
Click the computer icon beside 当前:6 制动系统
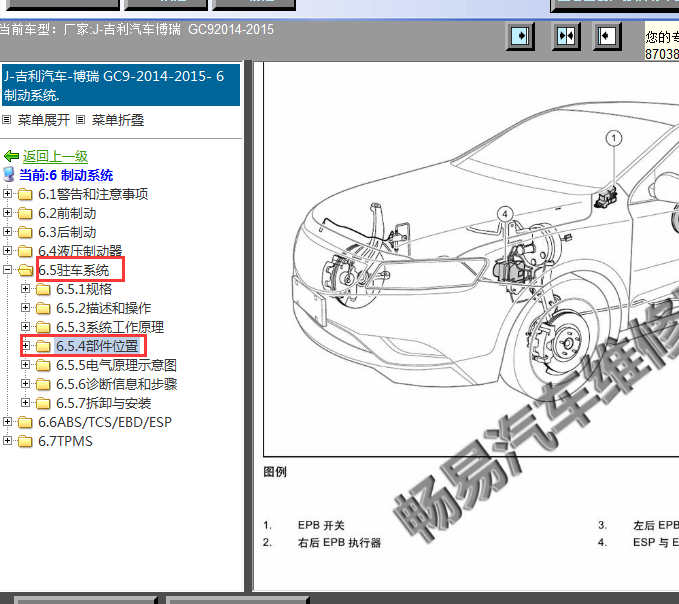[9, 175]
